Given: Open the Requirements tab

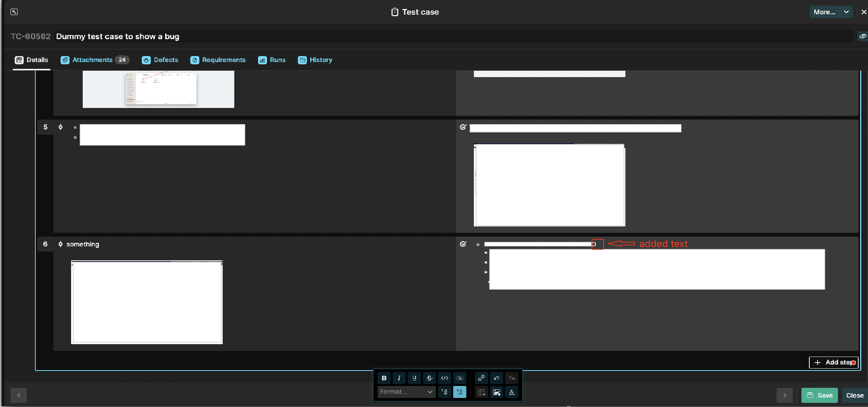Looking at the screenshot, I should [218, 60].
